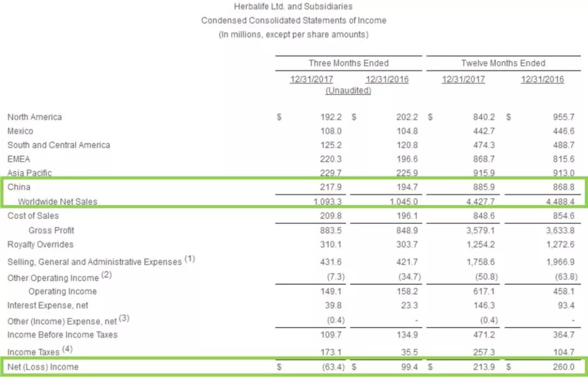Click Income Before Income Taxes value 471.2

(484, 335)
